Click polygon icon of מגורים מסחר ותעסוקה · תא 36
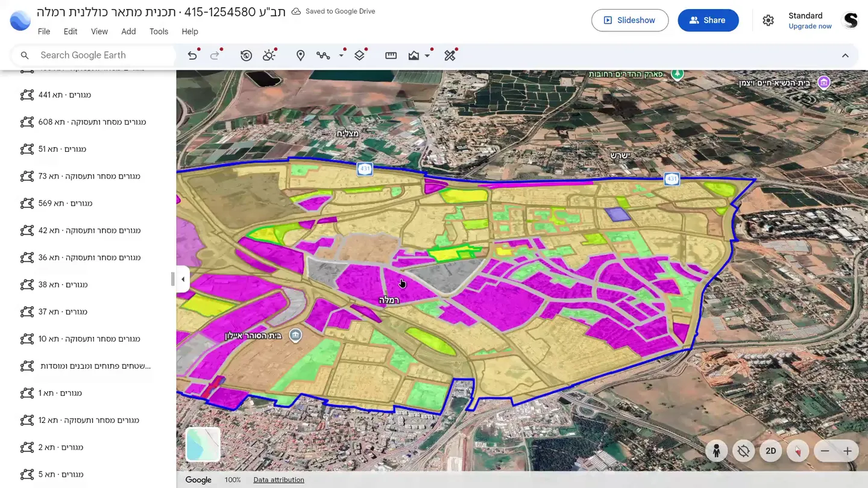The image size is (868, 488). point(27,257)
